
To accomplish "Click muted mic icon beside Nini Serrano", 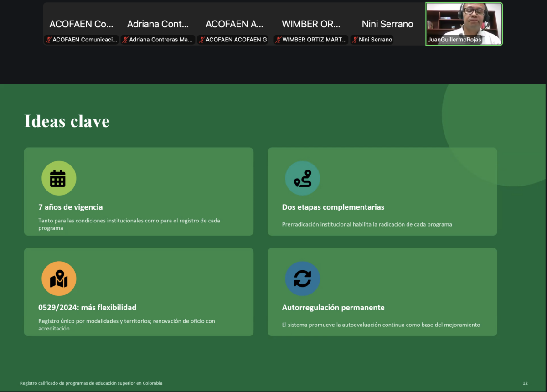I will click(355, 40).
